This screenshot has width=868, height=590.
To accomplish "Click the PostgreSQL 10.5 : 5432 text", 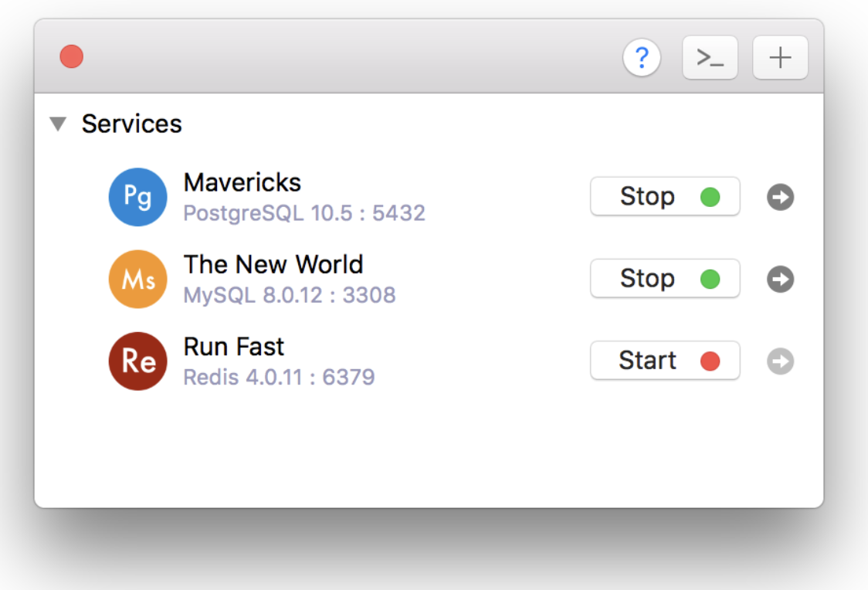I will click(x=304, y=213).
